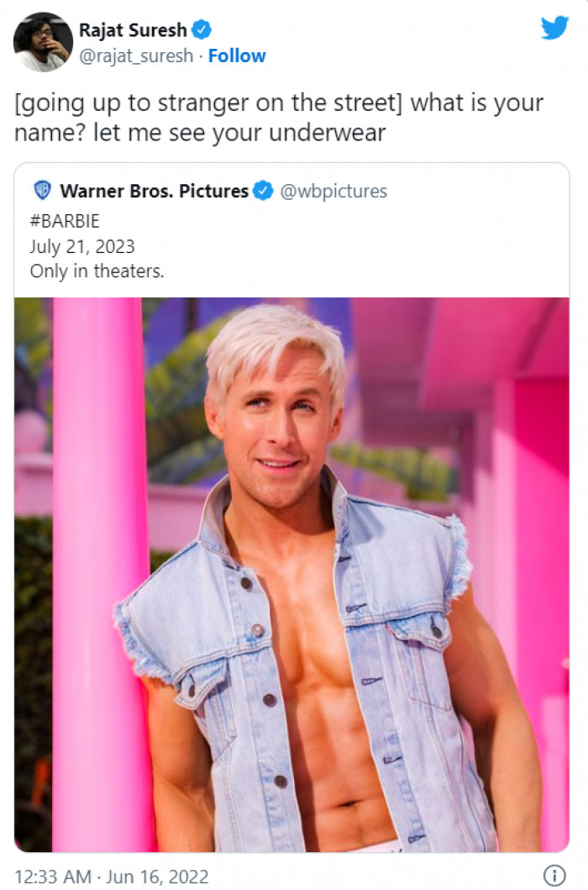Click the Warner Bros. shield logo
This screenshot has height=890, width=588.
tap(42, 191)
